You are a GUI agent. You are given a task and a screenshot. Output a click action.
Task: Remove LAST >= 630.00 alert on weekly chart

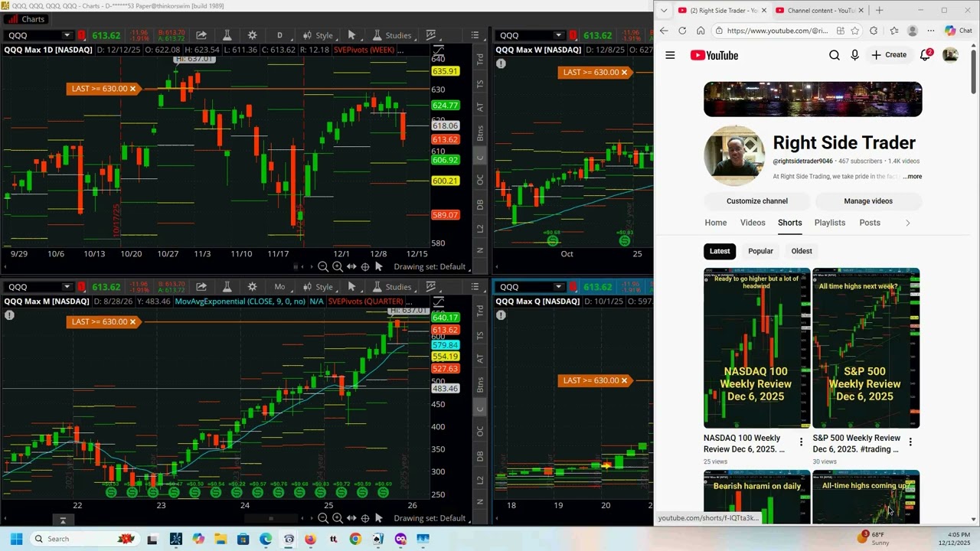pos(624,72)
